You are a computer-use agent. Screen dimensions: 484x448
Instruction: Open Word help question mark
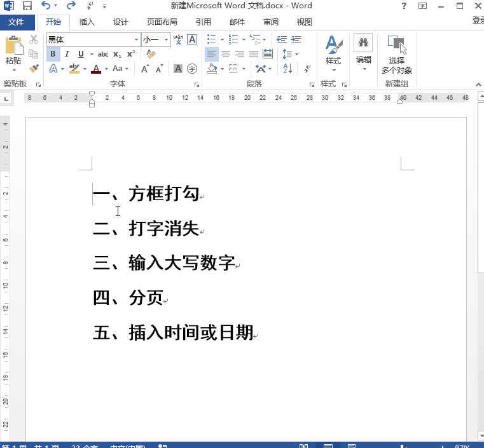404,6
